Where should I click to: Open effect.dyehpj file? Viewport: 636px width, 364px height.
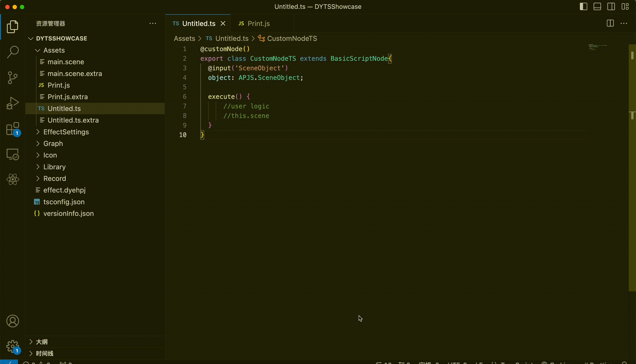click(95, 190)
